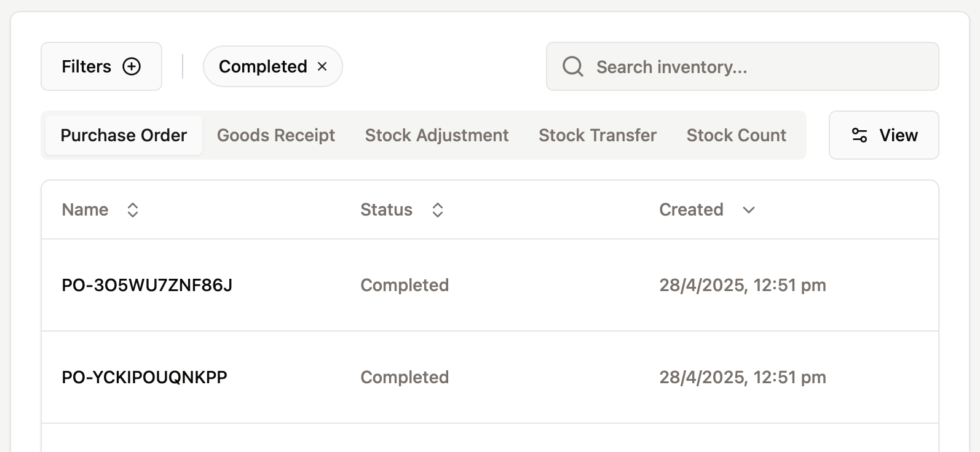
Task: Expand the Created column dropdown chevron
Action: [749, 210]
